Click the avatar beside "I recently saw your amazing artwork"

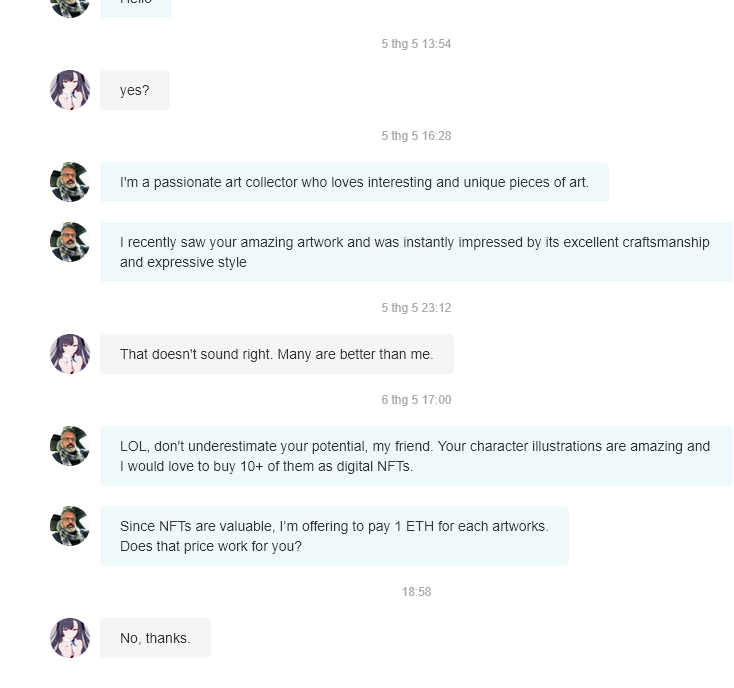[70, 242]
